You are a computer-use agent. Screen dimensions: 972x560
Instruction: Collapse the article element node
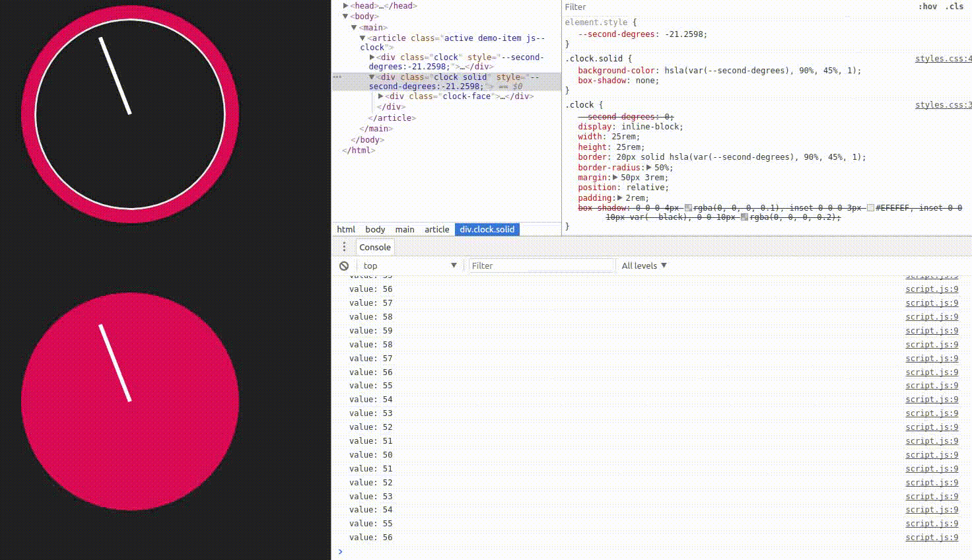(x=363, y=38)
